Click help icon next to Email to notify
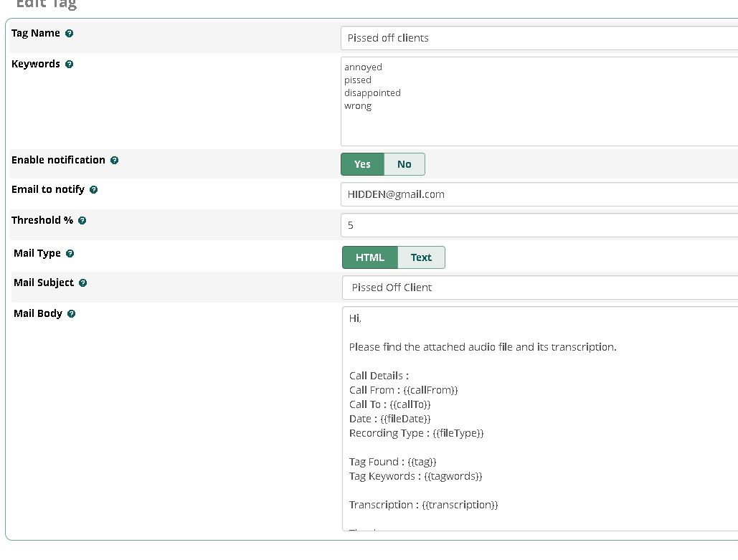The image size is (738, 560). click(x=93, y=190)
